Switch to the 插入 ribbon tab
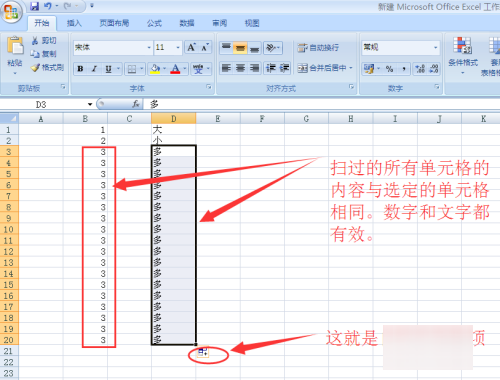 [x=74, y=23]
